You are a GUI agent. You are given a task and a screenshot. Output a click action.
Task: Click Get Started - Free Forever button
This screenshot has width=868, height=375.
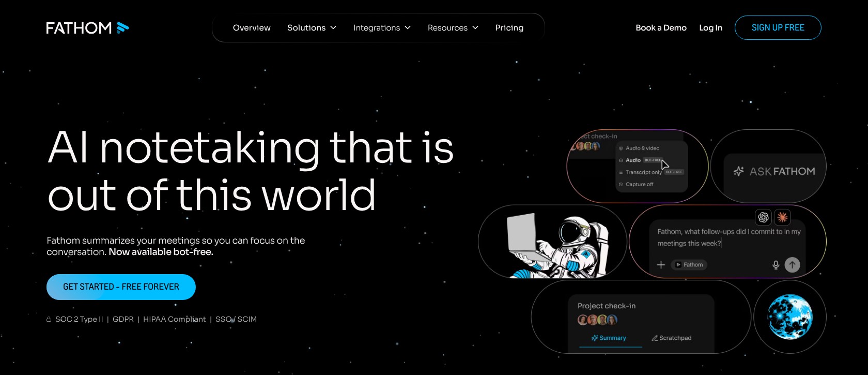pos(121,287)
